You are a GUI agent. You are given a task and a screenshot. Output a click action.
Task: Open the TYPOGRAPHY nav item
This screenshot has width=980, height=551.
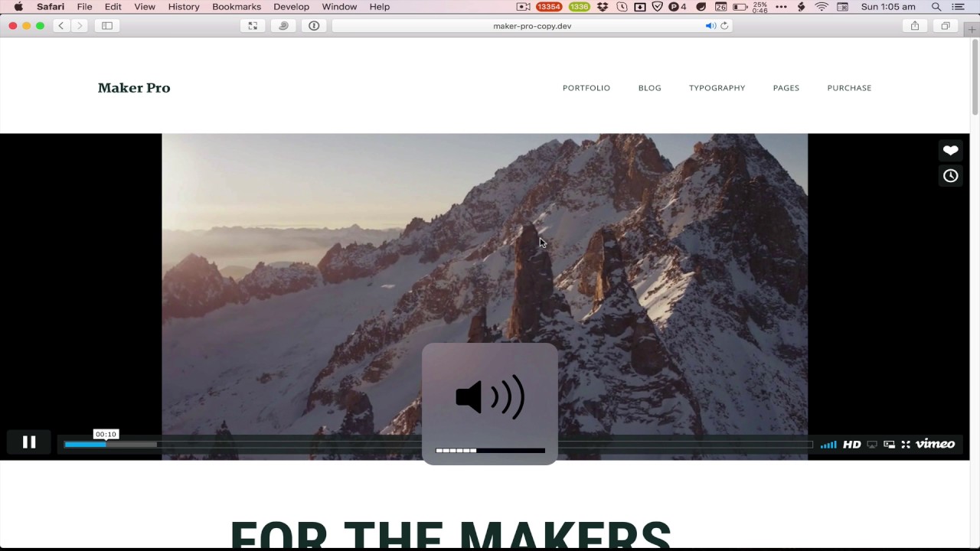[x=717, y=88]
